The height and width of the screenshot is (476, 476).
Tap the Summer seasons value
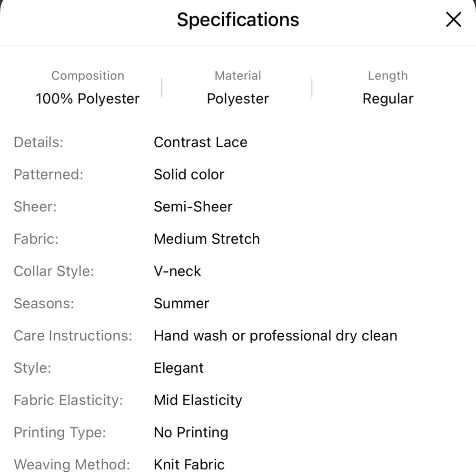point(181,303)
